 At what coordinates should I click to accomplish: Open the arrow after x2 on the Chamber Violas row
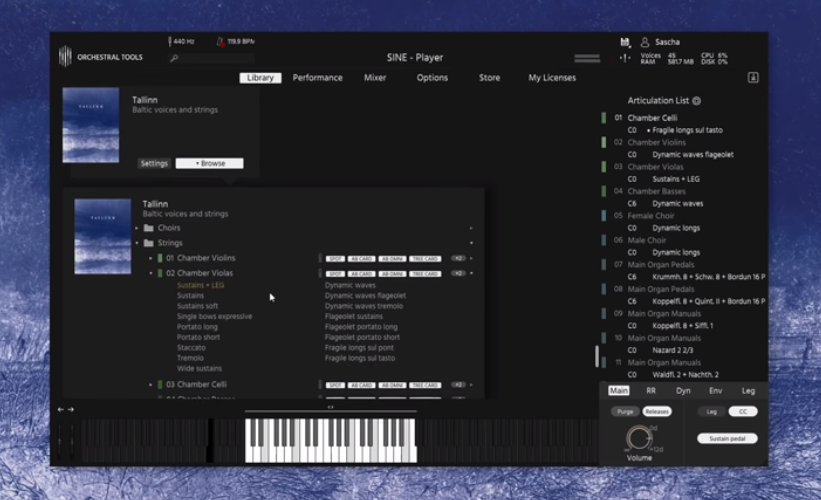(471, 274)
